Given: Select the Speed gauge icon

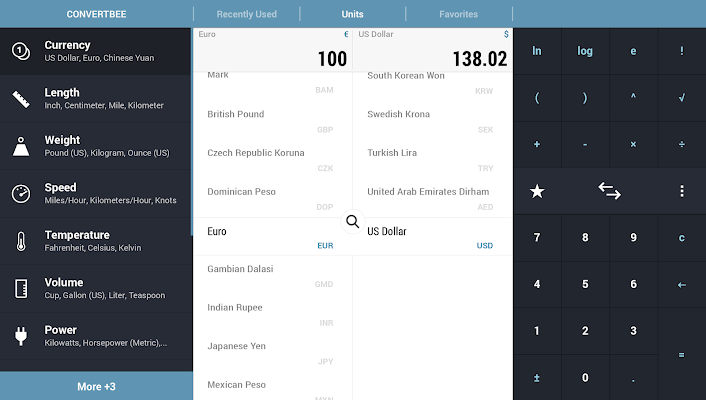Looking at the screenshot, I should (21, 194).
